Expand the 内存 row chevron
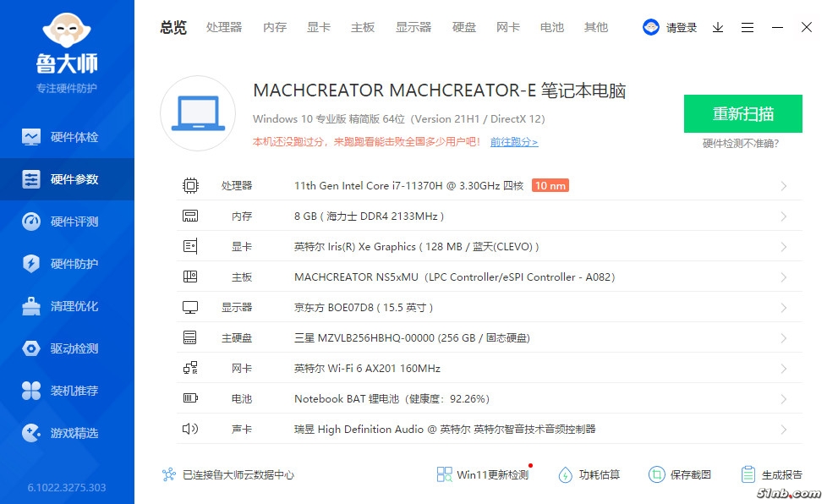Screen dimensions: 827x504 coord(784,216)
